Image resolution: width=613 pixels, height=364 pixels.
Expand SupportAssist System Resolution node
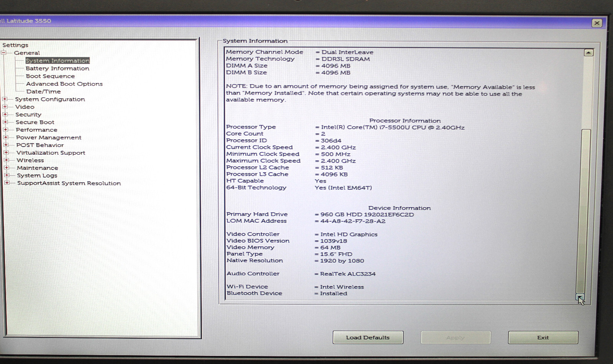coord(7,183)
